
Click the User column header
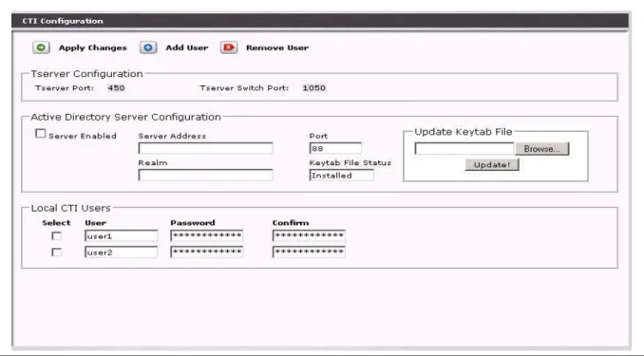(x=95, y=223)
